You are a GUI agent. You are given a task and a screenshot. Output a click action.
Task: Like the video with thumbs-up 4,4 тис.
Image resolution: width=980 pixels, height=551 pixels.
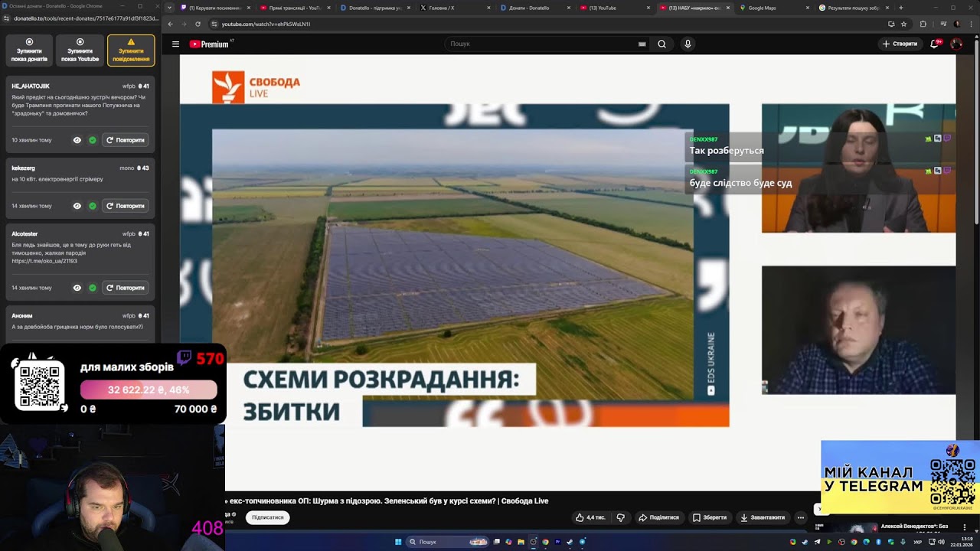coord(590,517)
